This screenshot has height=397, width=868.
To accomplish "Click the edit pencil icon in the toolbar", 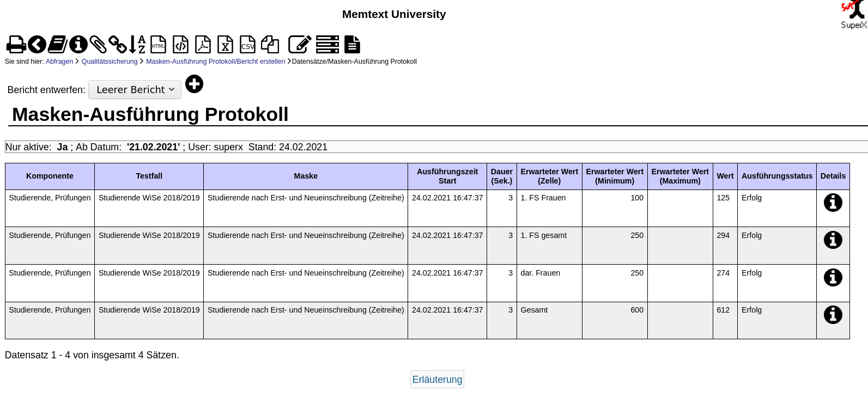I will [x=299, y=45].
